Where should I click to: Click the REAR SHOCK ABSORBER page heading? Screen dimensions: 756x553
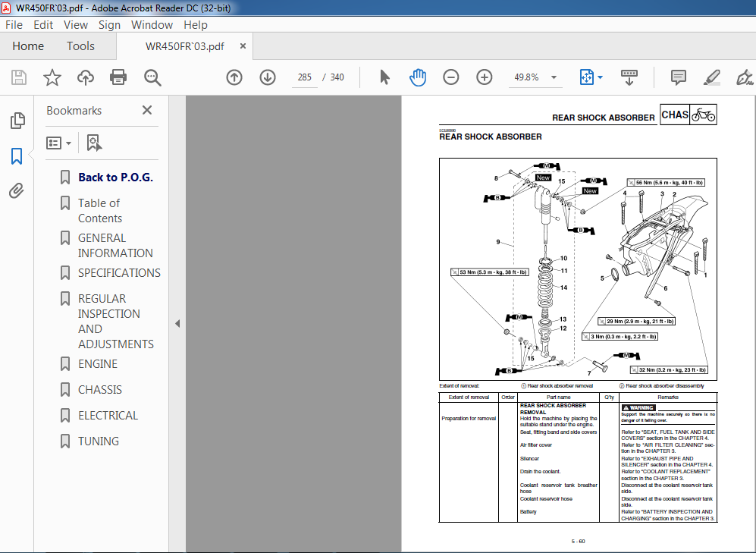point(491,137)
